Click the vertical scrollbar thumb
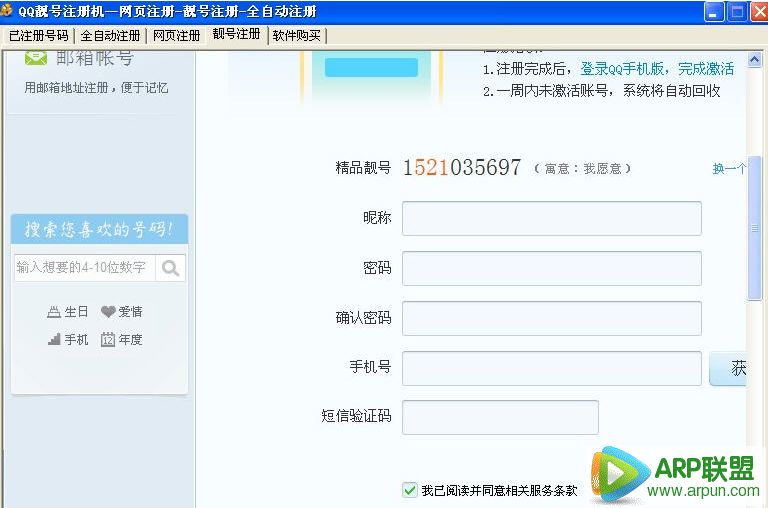 click(754, 228)
